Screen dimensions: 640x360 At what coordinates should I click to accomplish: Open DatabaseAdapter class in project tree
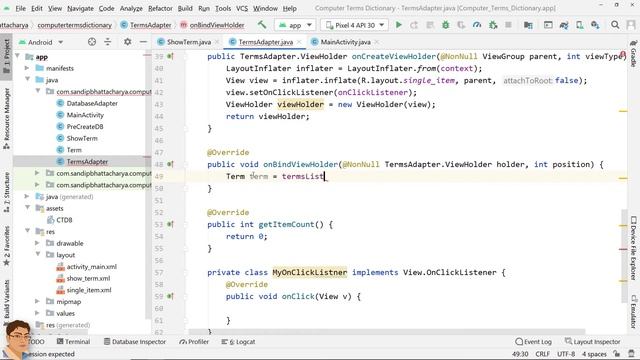coord(87,103)
